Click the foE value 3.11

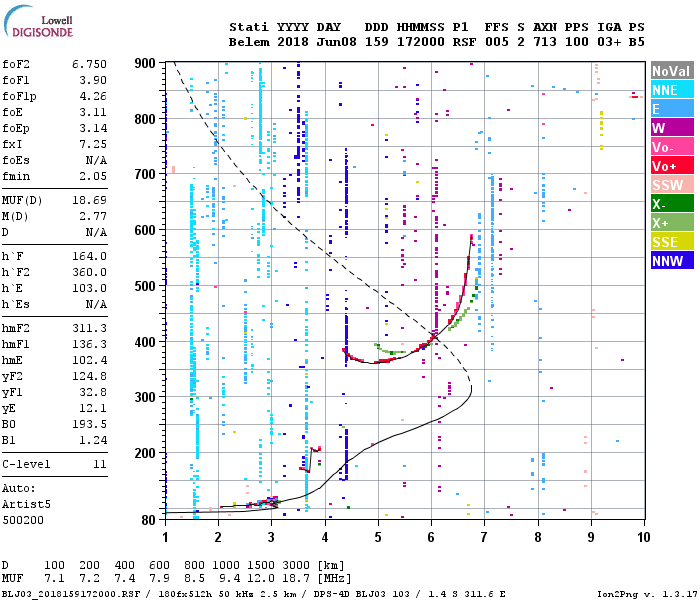93,112
